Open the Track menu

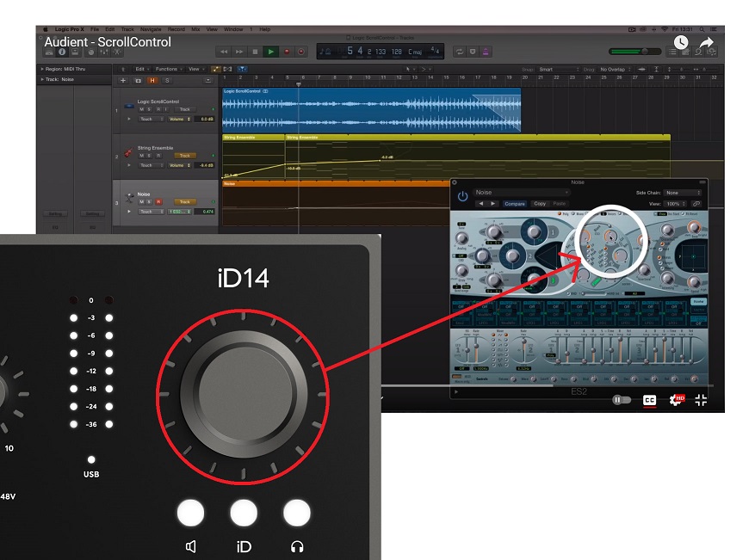point(127,29)
